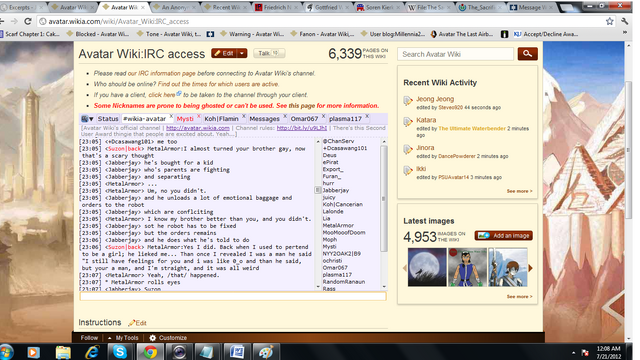
Task: Focus the Search Avatar Wiki field
Action: 456,54
